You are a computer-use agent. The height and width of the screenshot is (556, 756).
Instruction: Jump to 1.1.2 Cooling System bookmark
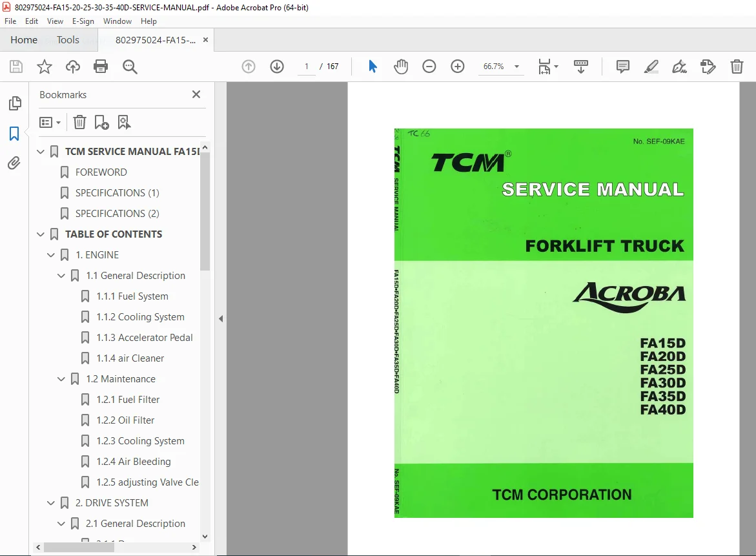[140, 317]
